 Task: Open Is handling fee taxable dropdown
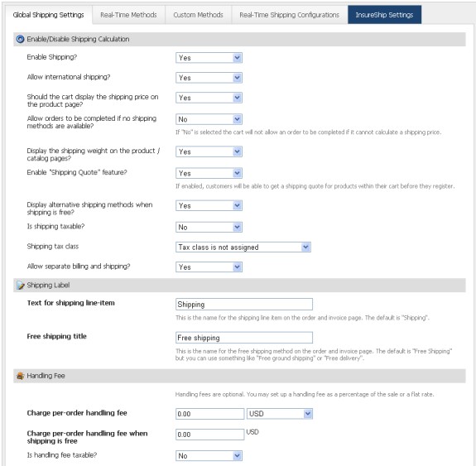[x=209, y=456]
